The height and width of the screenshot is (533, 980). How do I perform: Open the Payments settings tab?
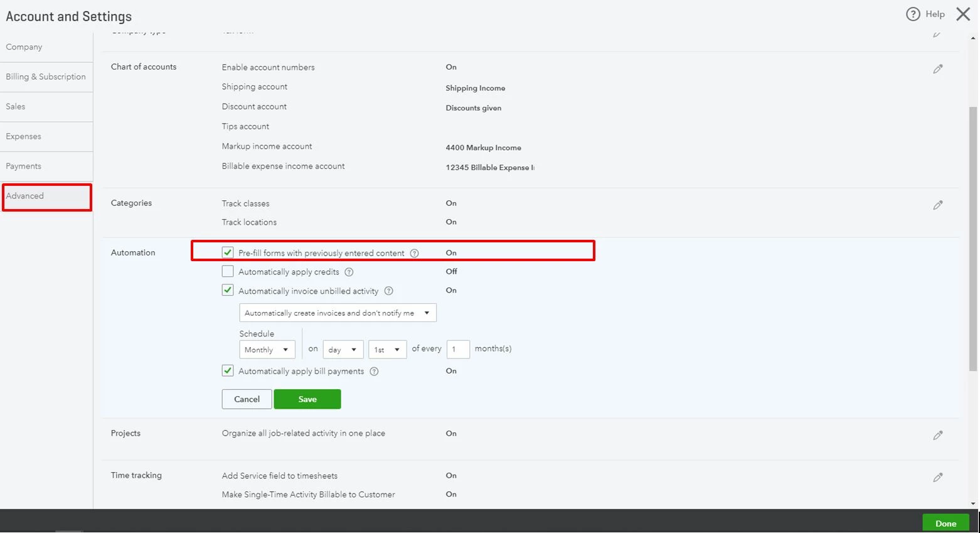pyautogui.click(x=46, y=166)
